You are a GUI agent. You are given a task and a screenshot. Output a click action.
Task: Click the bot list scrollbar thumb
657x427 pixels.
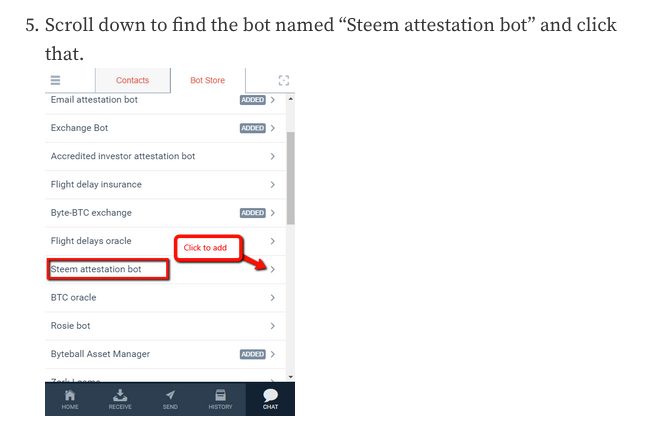(x=290, y=178)
